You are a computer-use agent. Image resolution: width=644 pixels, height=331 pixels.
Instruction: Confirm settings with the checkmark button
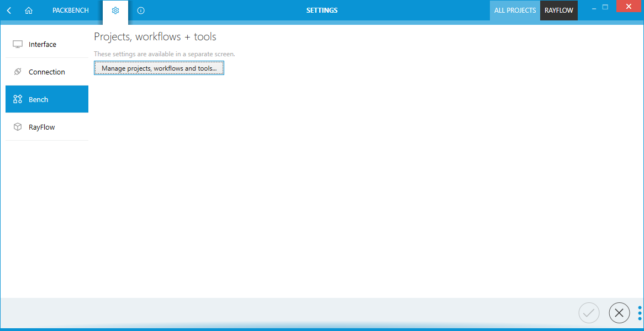click(x=589, y=313)
